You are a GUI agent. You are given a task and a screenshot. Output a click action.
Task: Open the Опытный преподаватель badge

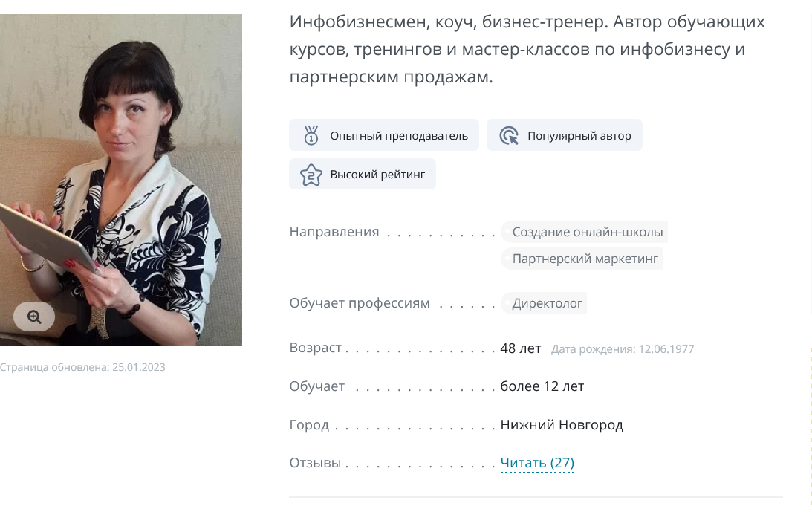(384, 135)
